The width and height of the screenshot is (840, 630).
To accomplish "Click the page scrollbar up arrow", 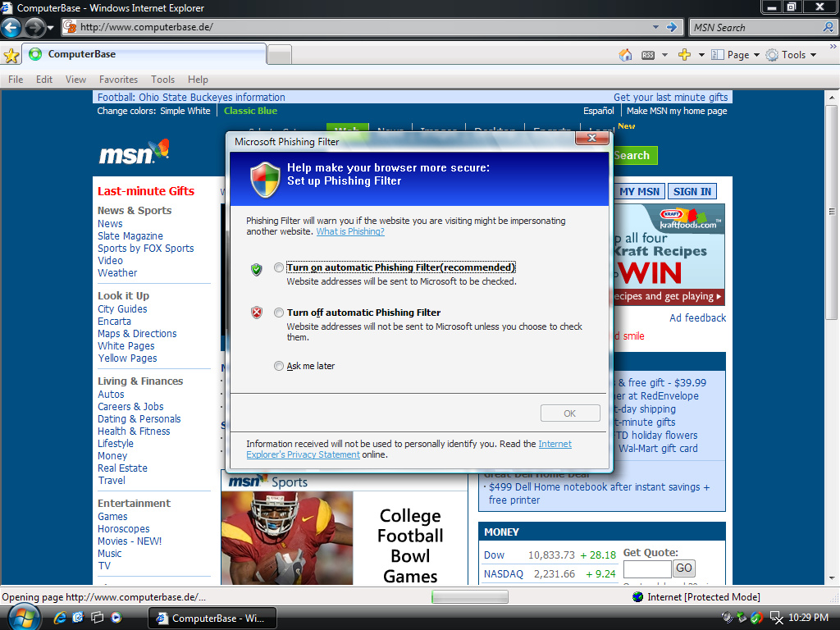I will coord(832,98).
